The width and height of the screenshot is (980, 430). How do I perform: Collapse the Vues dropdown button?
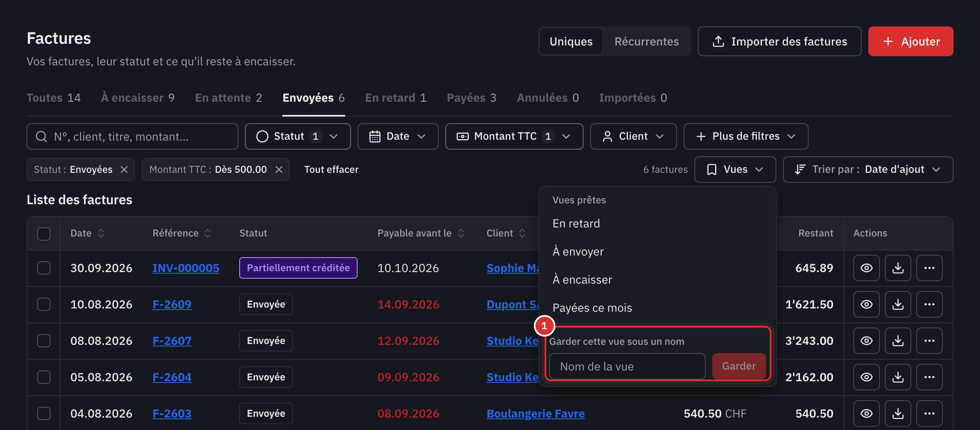point(735,170)
